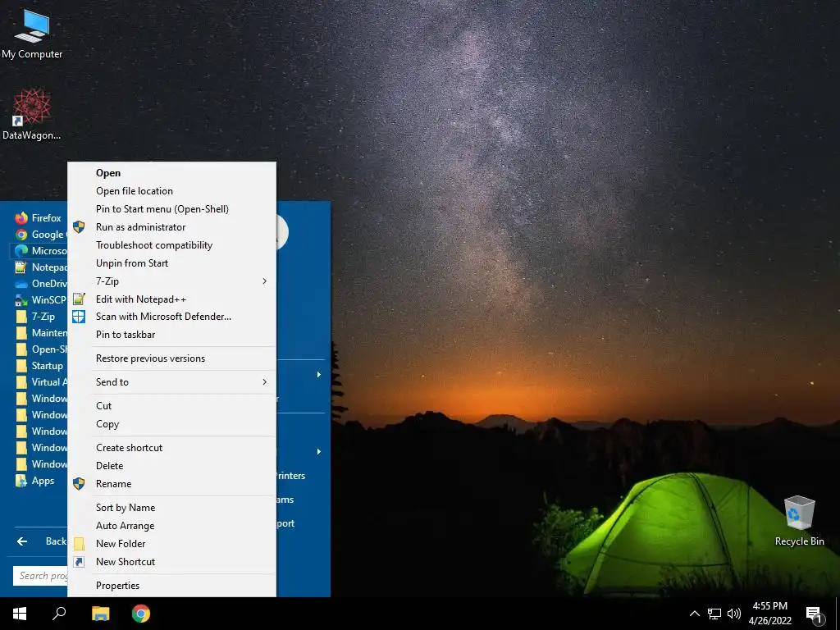The image size is (840, 630).
Task: Show hidden tray icons chevron
Action: [694, 614]
